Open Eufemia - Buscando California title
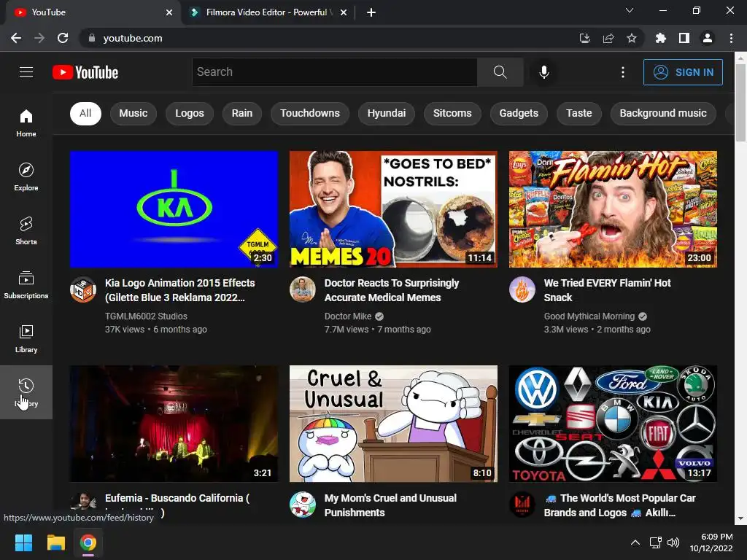 [177, 505]
